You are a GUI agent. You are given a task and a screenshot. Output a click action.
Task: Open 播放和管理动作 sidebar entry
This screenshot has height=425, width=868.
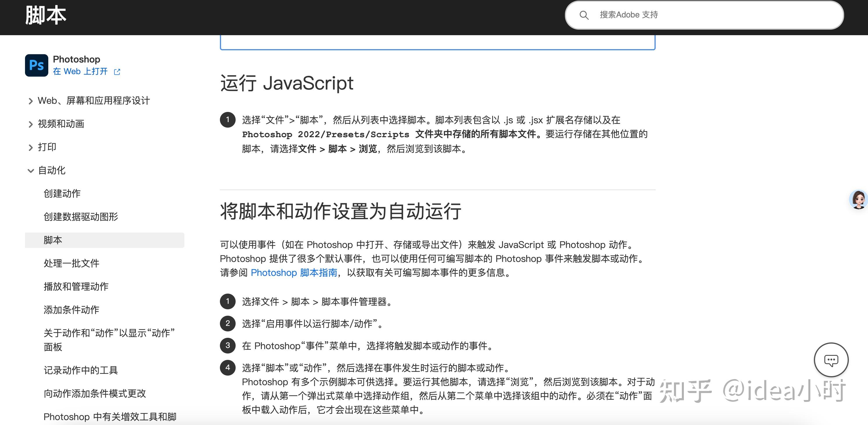pyautogui.click(x=76, y=287)
